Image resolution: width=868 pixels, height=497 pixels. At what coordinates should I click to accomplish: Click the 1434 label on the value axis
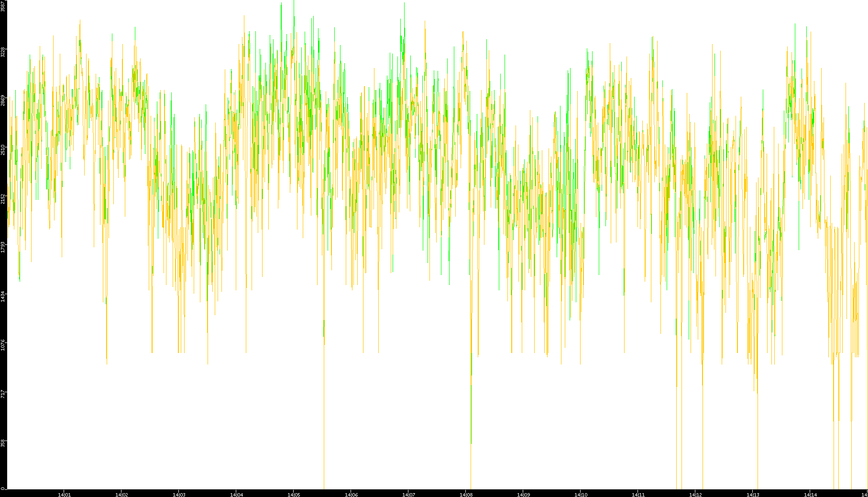coord(3,297)
